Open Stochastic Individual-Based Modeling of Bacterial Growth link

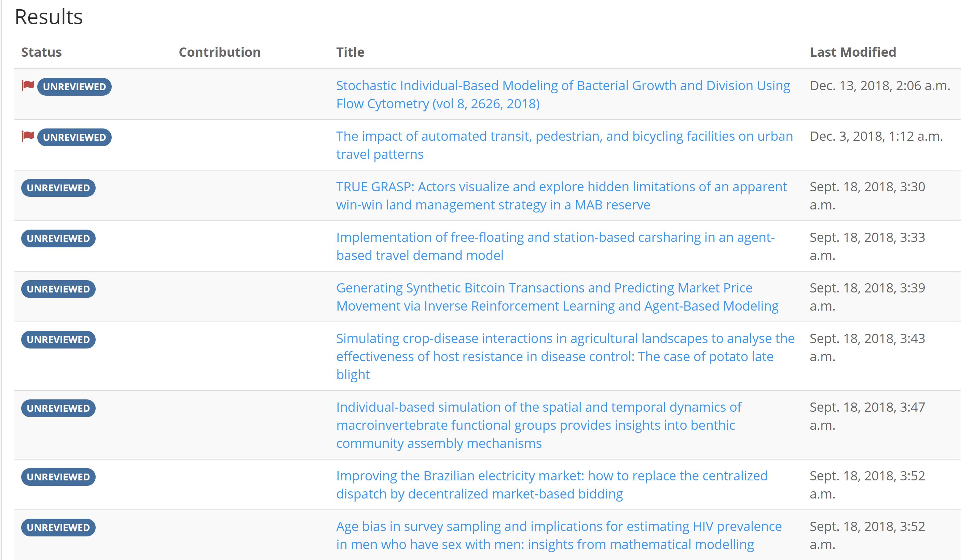pyautogui.click(x=563, y=95)
